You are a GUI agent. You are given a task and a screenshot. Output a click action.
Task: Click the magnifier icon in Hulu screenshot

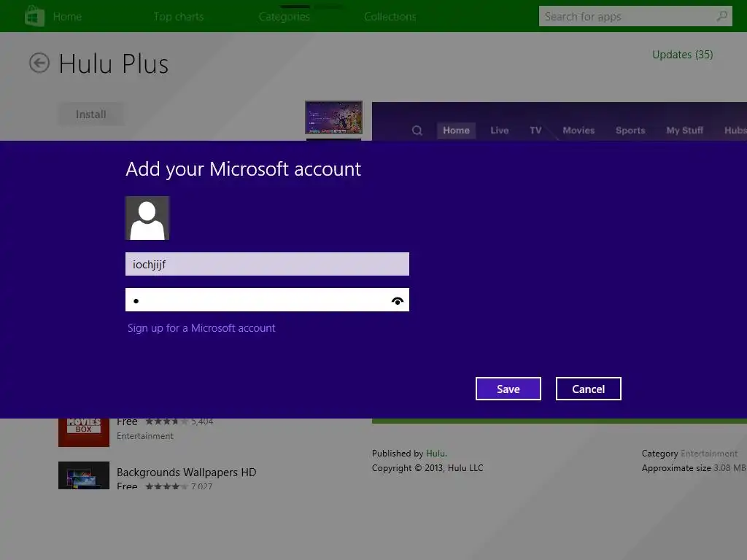pyautogui.click(x=417, y=130)
